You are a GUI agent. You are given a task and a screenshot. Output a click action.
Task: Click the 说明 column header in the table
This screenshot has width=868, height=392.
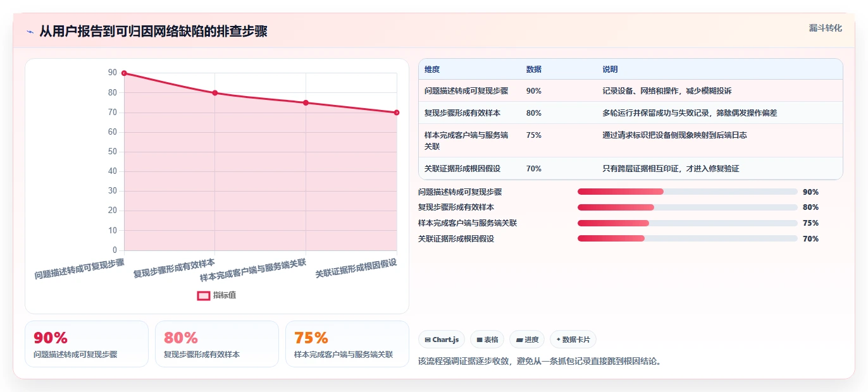610,70
